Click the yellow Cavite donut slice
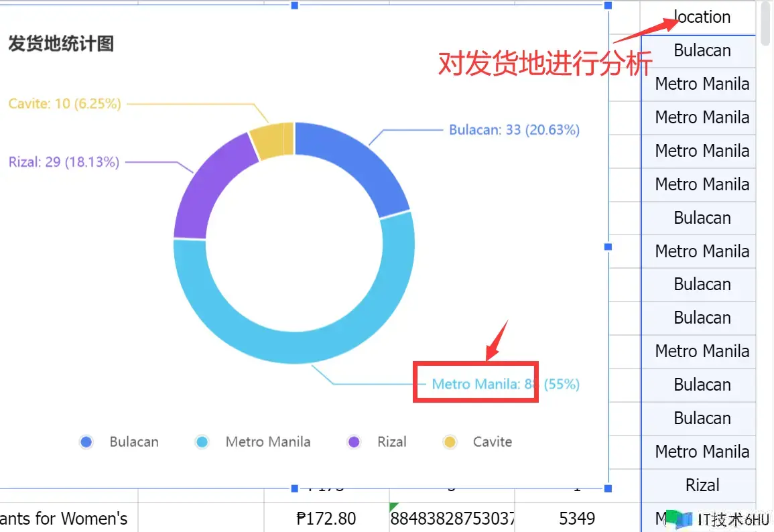Screen dimensions: 774x532 coord(271,141)
